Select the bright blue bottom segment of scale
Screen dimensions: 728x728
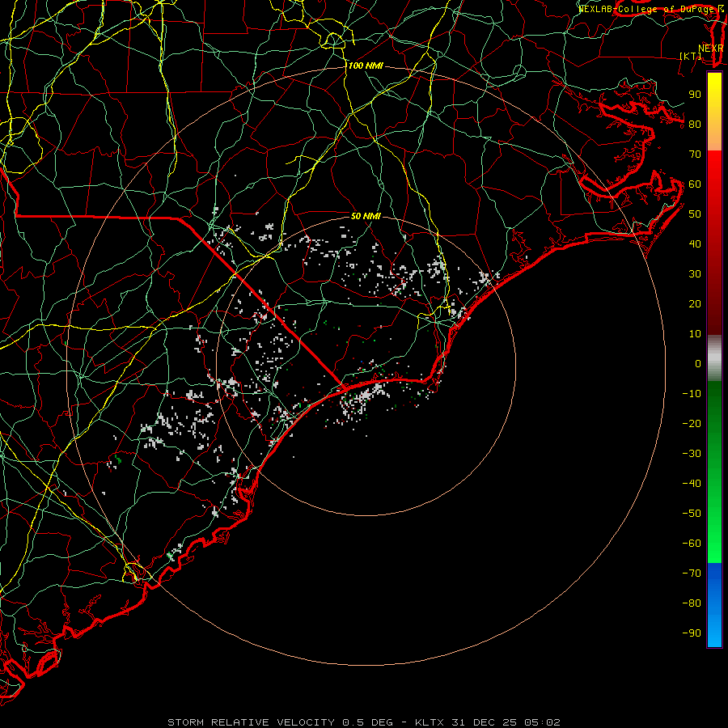point(714,604)
